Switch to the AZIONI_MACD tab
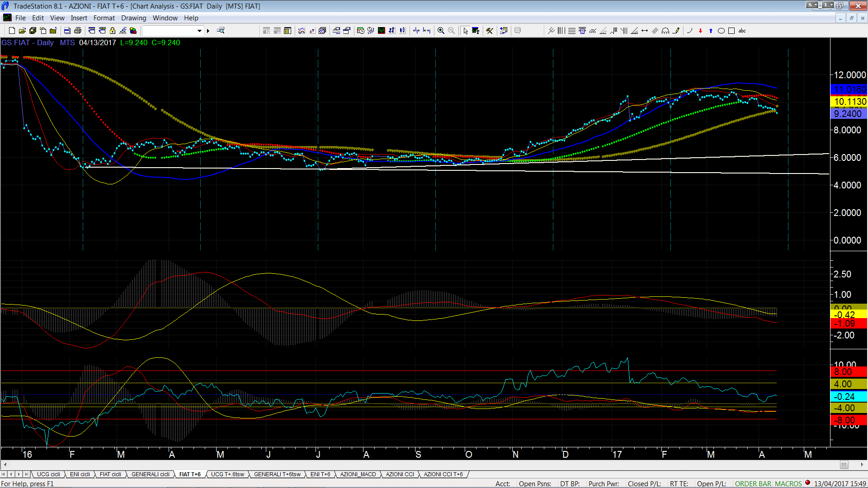This screenshot has height=488, width=868. [x=358, y=474]
